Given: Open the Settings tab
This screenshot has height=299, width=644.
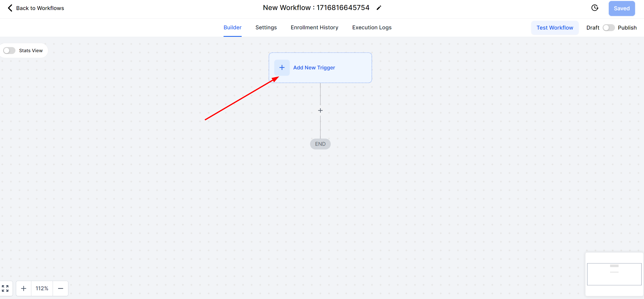Looking at the screenshot, I should click(x=266, y=28).
